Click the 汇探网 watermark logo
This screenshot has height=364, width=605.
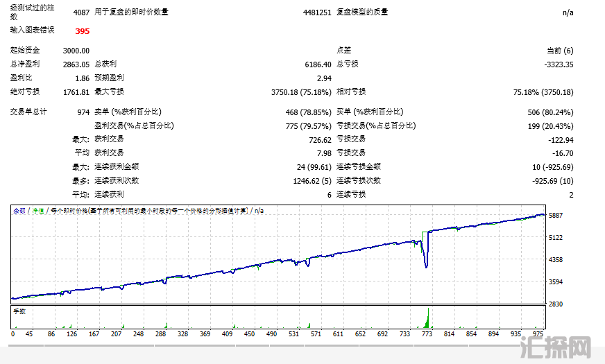click(x=561, y=346)
